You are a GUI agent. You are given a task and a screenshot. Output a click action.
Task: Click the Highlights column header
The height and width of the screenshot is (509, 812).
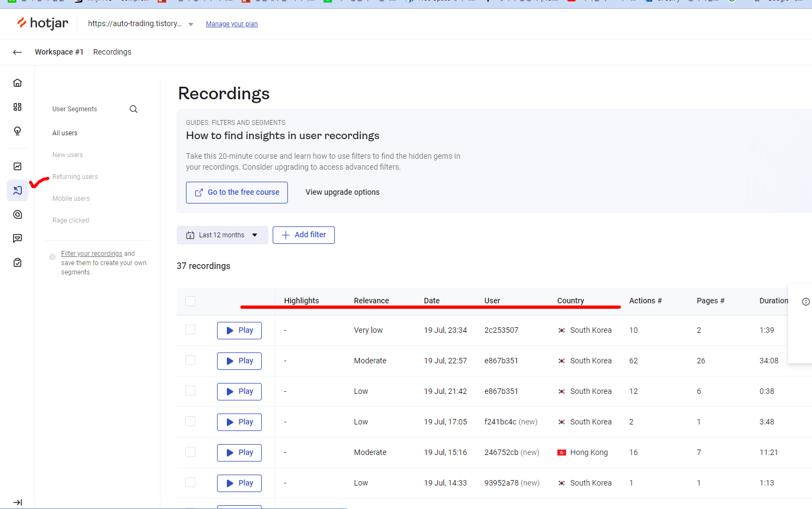coord(302,301)
